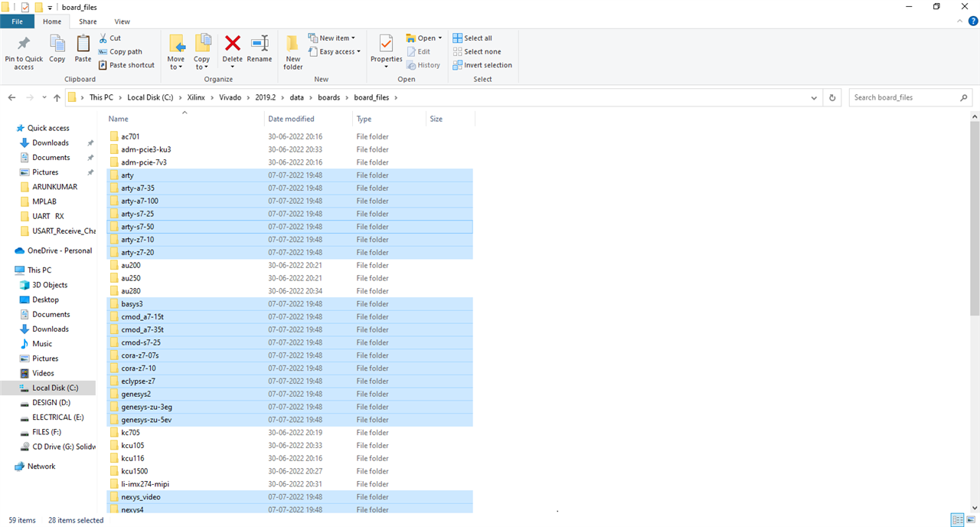Select This PC in navigation pane
Screen dimensions: 980x527
pyautogui.click(x=39, y=270)
